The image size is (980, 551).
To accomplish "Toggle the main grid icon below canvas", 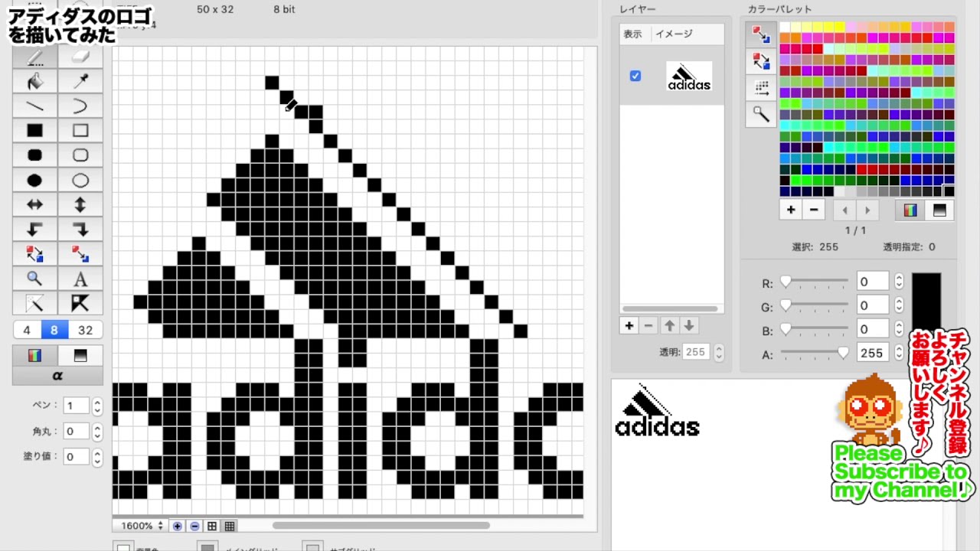I will (212, 526).
